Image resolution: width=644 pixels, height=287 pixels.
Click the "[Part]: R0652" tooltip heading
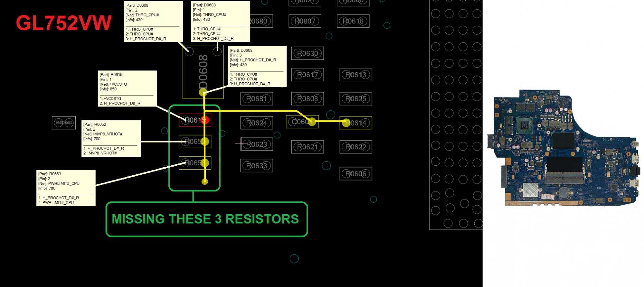point(95,125)
